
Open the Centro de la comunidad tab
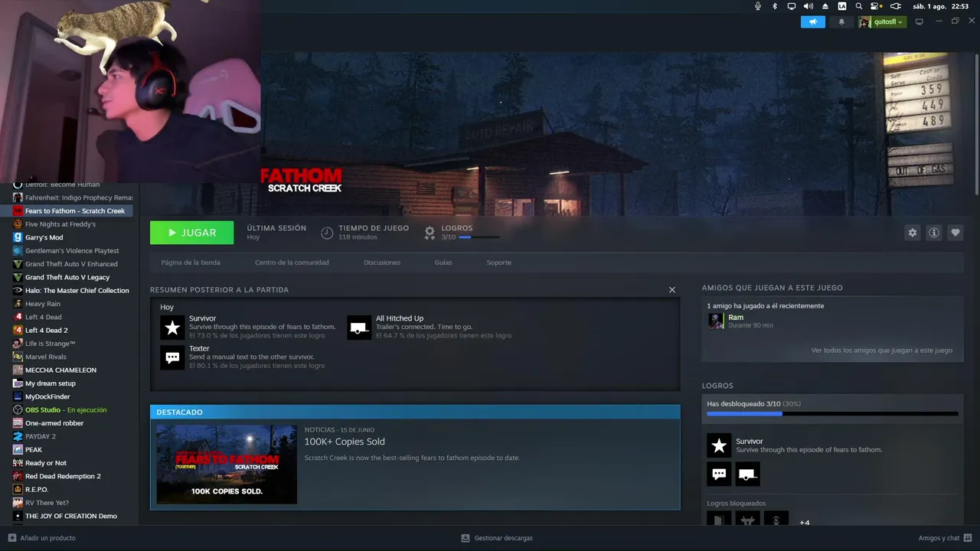(292, 262)
